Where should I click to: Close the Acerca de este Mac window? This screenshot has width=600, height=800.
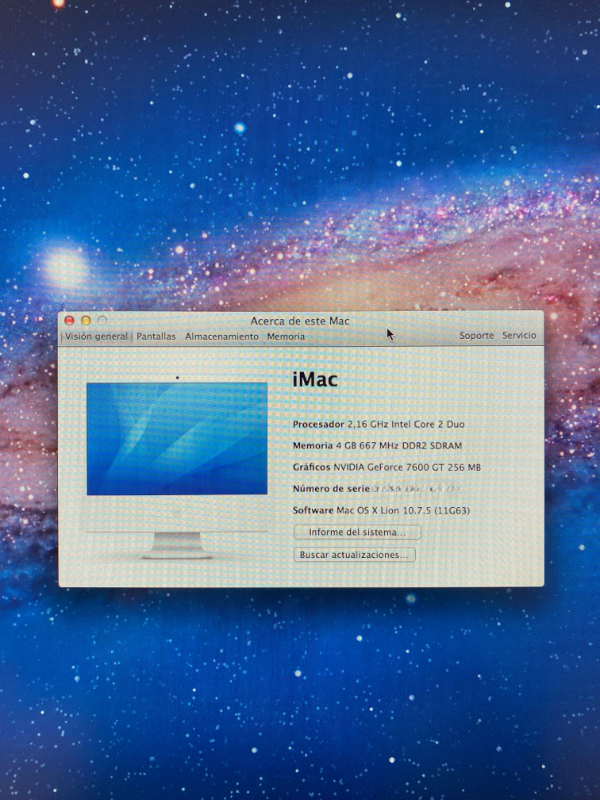[x=69, y=320]
